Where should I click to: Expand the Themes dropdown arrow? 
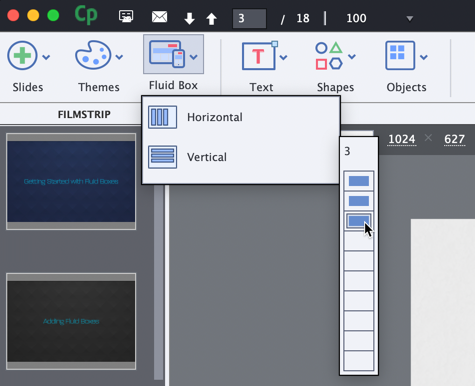(119, 57)
